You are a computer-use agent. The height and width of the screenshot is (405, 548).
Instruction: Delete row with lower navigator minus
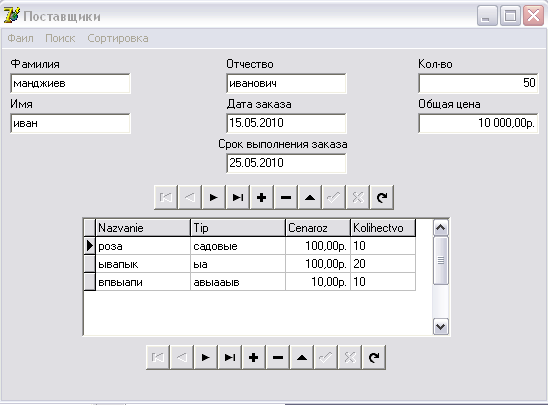coord(277,357)
